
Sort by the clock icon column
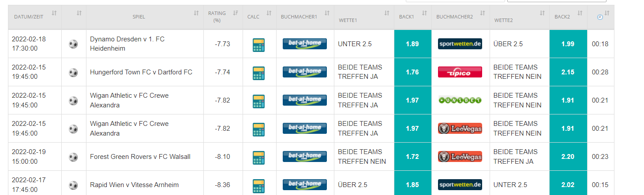(x=600, y=17)
